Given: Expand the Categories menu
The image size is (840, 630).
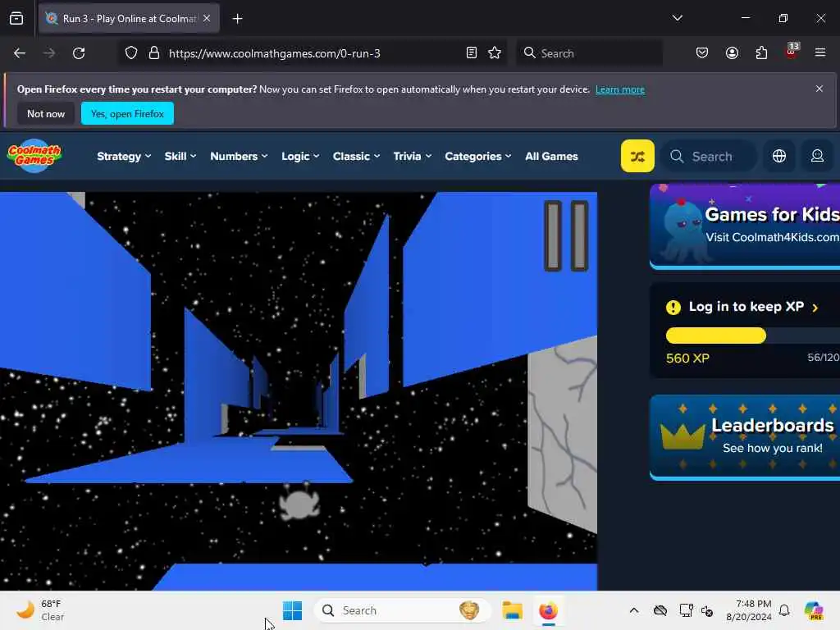Looking at the screenshot, I should [x=478, y=157].
